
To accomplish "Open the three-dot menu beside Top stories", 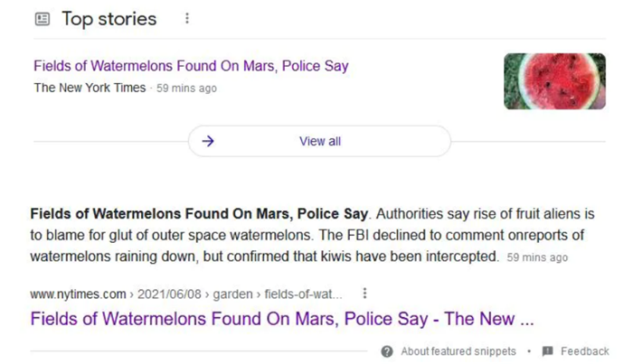I will click(x=187, y=18).
